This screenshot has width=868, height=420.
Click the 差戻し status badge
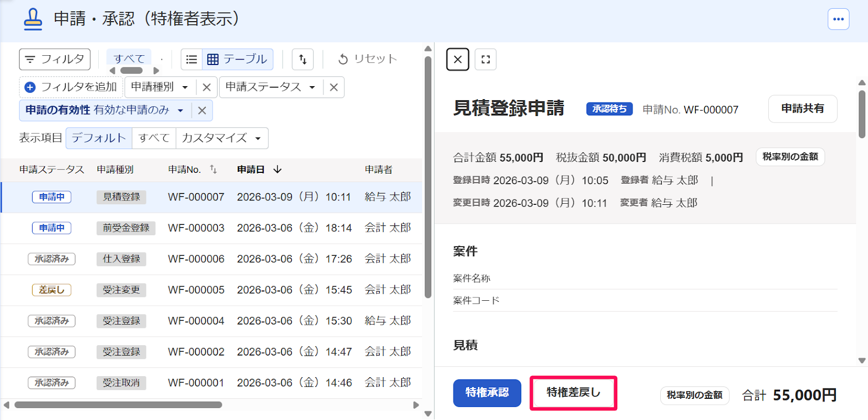(x=52, y=290)
